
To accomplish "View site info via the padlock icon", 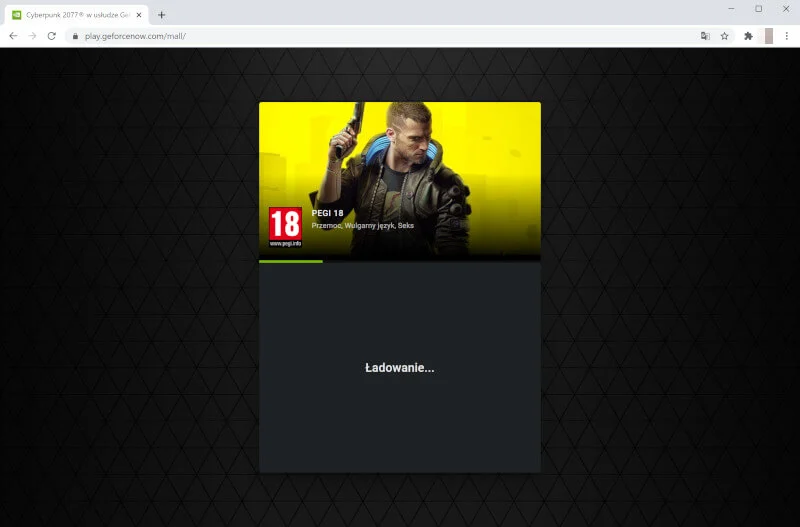I will point(76,36).
